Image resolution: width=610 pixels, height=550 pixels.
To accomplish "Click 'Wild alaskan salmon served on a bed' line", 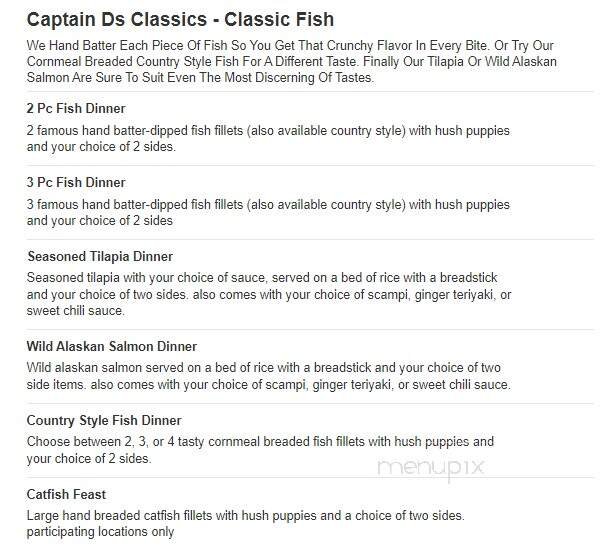I will [x=265, y=367].
